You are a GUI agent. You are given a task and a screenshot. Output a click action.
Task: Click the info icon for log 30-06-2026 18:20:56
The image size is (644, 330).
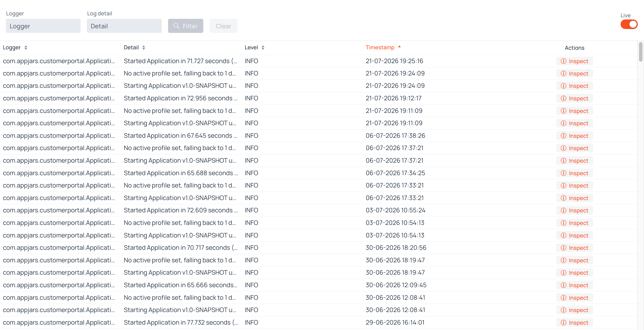pos(563,248)
